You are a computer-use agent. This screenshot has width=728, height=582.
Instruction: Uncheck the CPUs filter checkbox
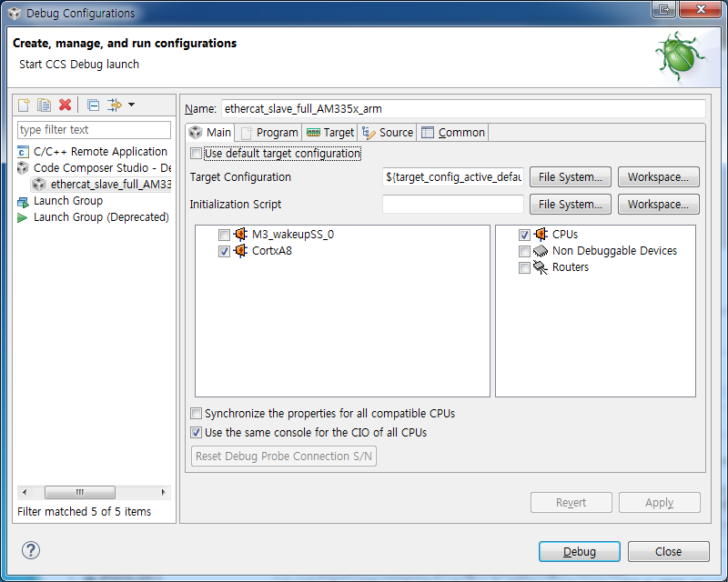pyautogui.click(x=524, y=235)
